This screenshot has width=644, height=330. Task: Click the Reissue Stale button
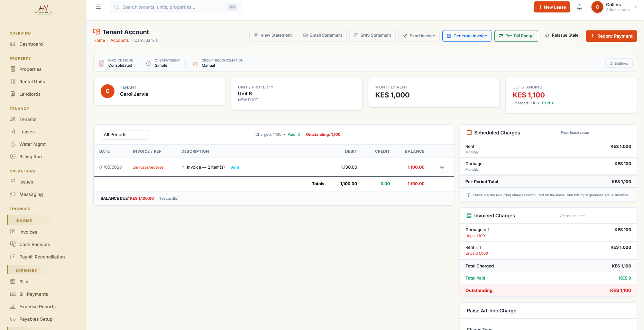pyautogui.click(x=562, y=36)
